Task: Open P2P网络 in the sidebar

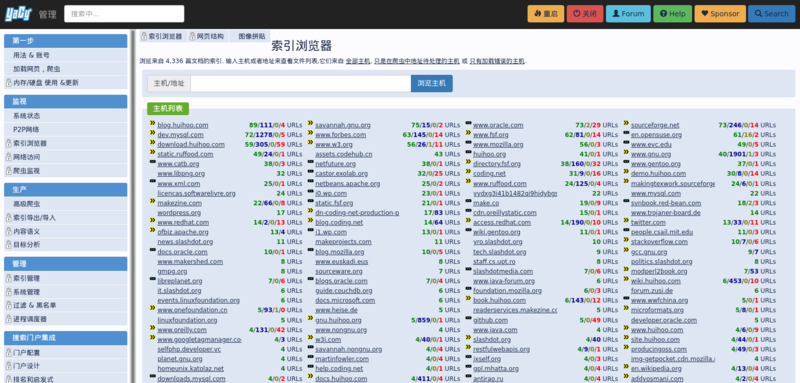Action: coord(65,130)
